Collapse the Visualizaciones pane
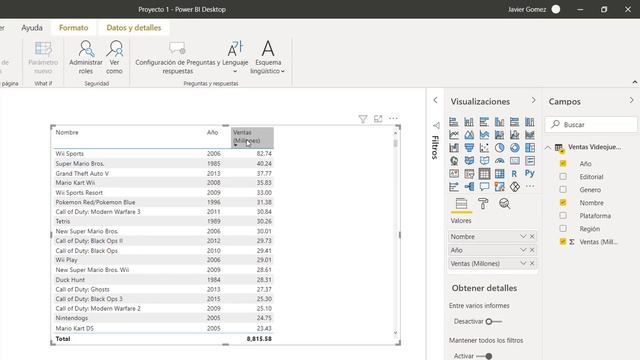Image resolution: width=640 pixels, height=360 pixels. coord(533,100)
